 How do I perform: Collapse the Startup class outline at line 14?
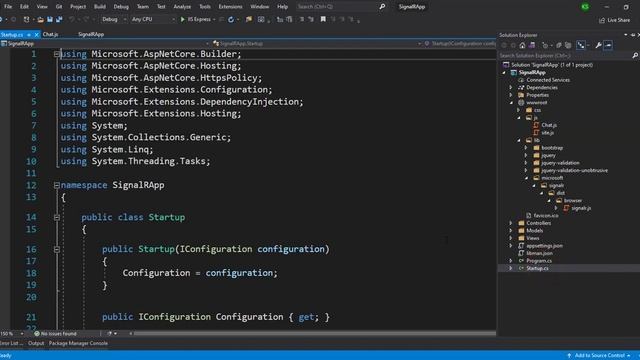(x=57, y=218)
